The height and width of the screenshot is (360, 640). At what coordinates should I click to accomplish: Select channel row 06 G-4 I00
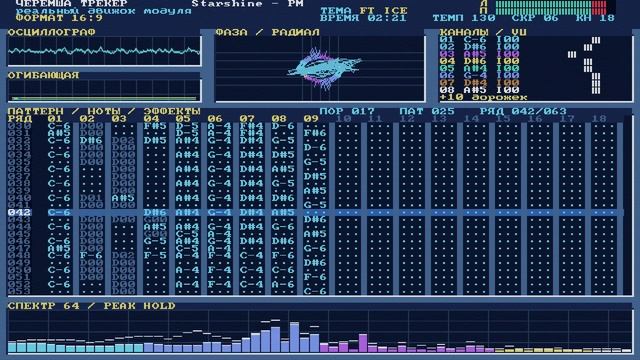480,76
